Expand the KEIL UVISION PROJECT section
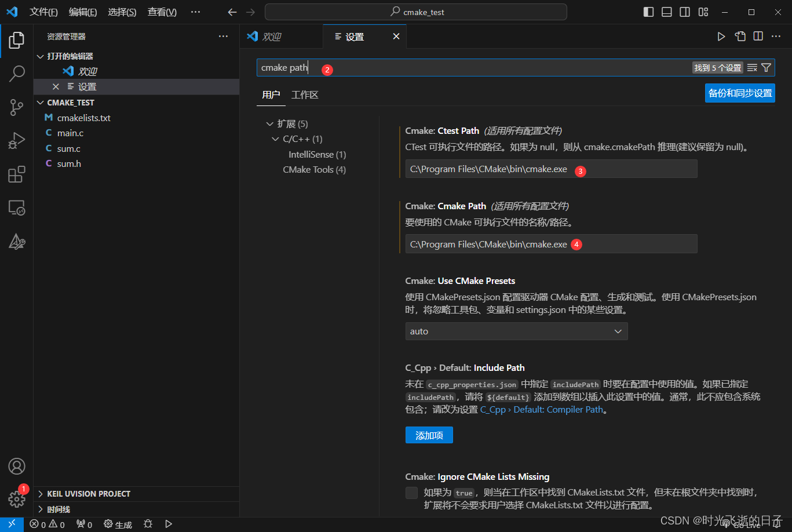792x532 pixels. point(136,494)
